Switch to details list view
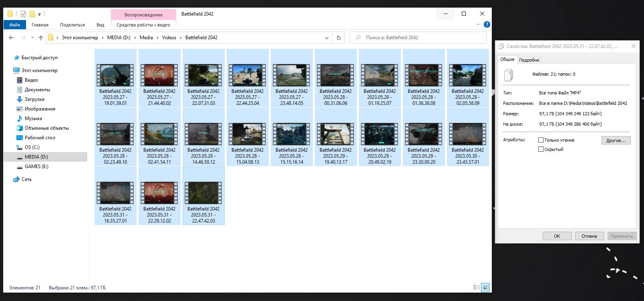Image resolution: width=644 pixels, height=301 pixels. [x=477, y=287]
